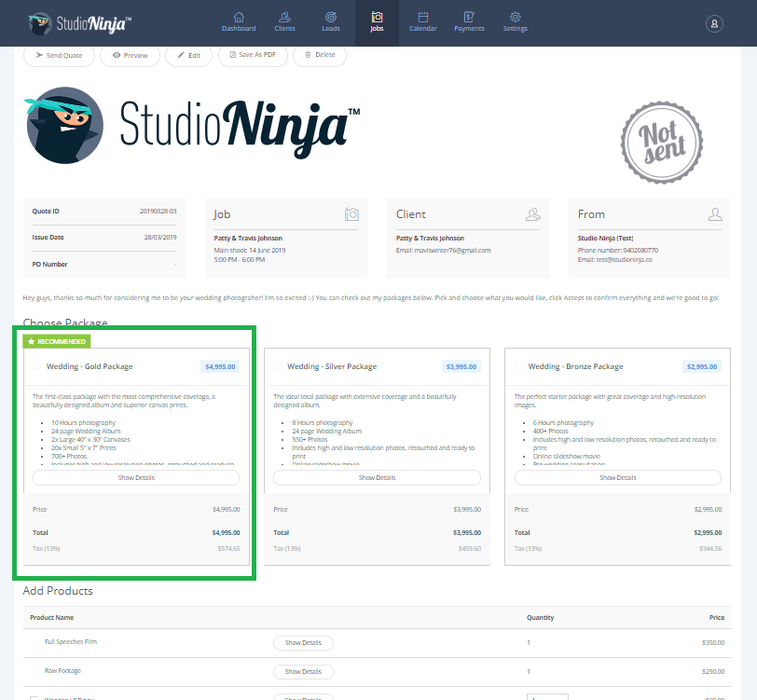Screen dimensions: 757x700
Task: Select the Wedding - Gold Package radio button
Action: [x=36, y=366]
